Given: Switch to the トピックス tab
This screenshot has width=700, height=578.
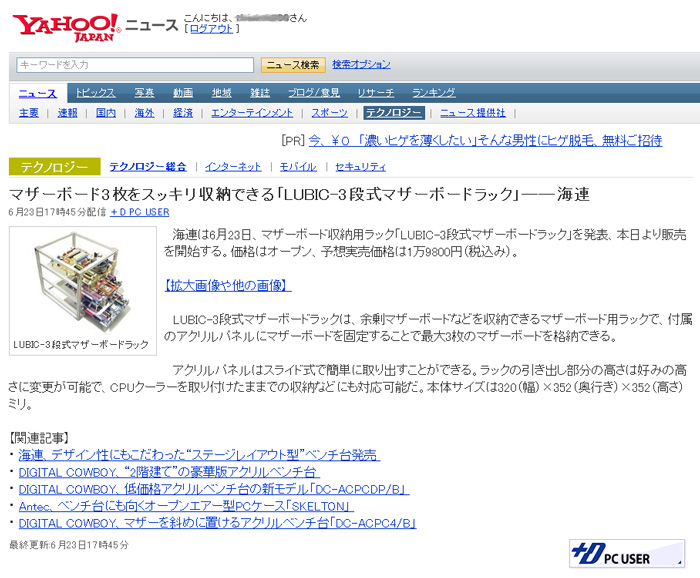Looking at the screenshot, I should 96,93.
